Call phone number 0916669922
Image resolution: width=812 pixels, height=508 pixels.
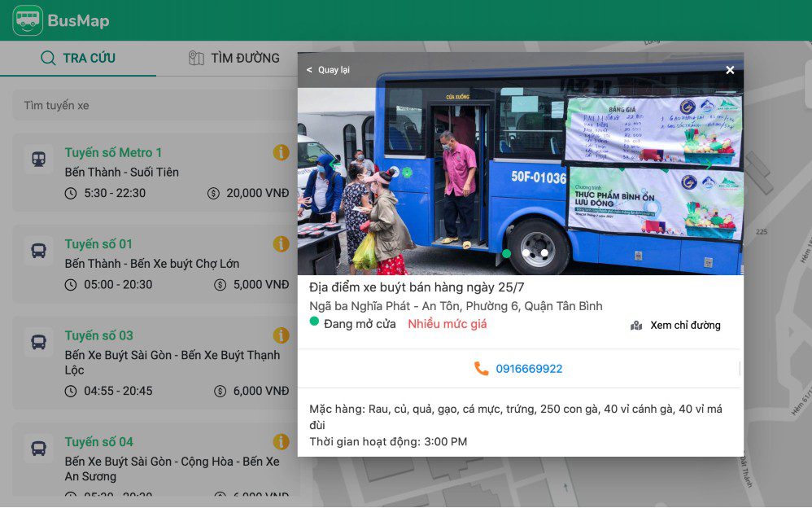529,369
